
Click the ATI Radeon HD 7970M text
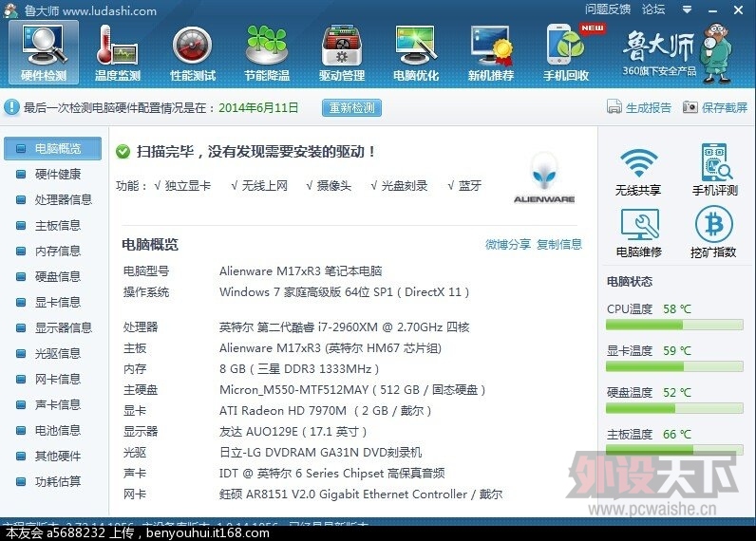coord(325,410)
